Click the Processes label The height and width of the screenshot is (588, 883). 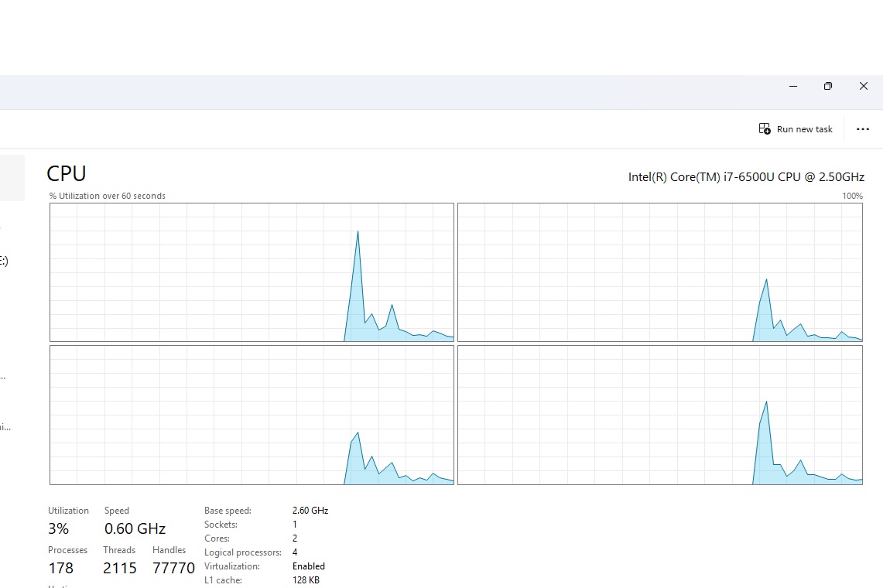pos(67,549)
